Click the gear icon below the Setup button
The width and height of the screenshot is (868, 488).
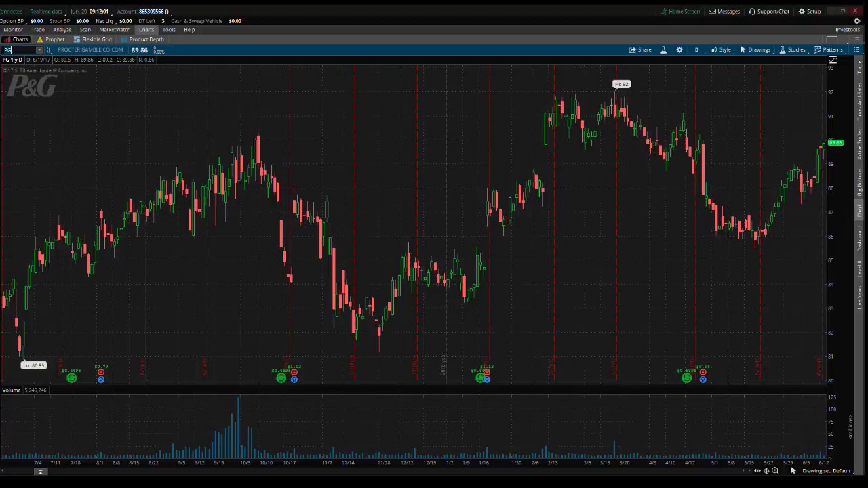[x=857, y=21]
